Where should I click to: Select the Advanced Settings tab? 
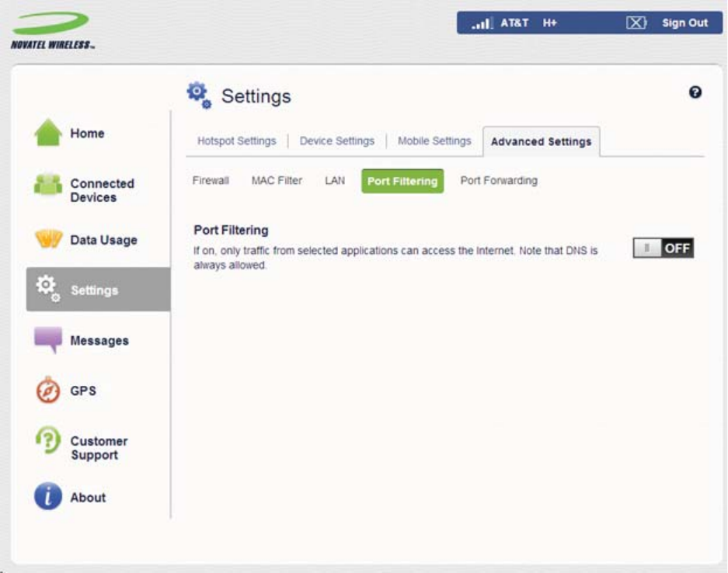click(542, 141)
